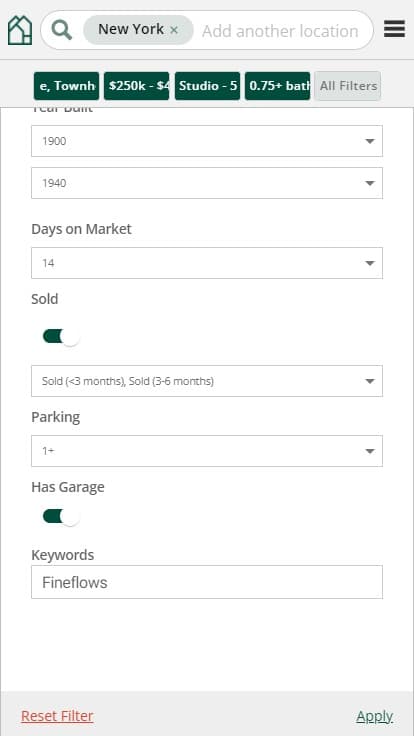Click the Add another location field
The height and width of the screenshot is (736, 414).
tap(280, 31)
